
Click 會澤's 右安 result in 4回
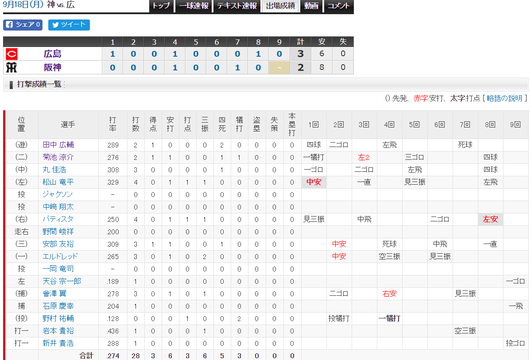pyautogui.click(x=389, y=294)
